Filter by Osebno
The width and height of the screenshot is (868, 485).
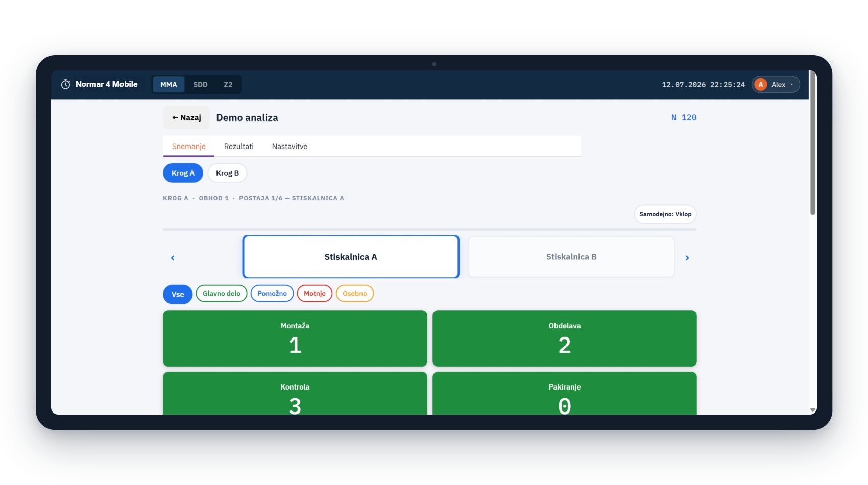(x=355, y=294)
